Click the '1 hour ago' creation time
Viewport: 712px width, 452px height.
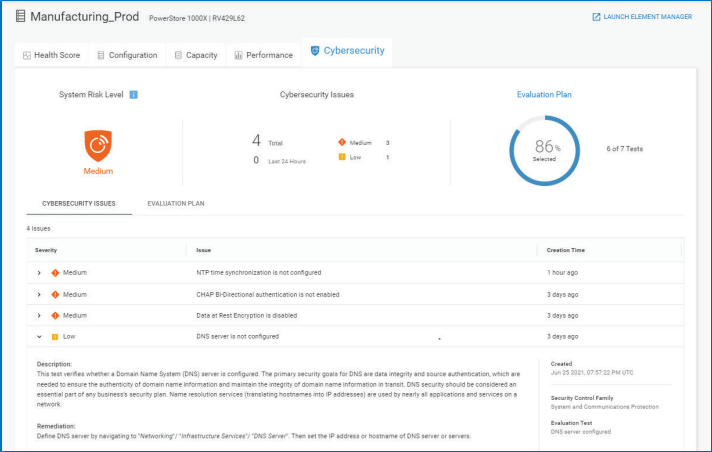coord(562,273)
